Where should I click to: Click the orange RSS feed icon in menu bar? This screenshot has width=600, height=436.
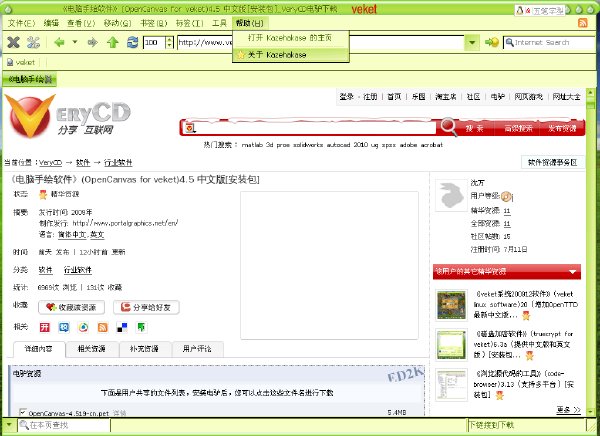582,23
